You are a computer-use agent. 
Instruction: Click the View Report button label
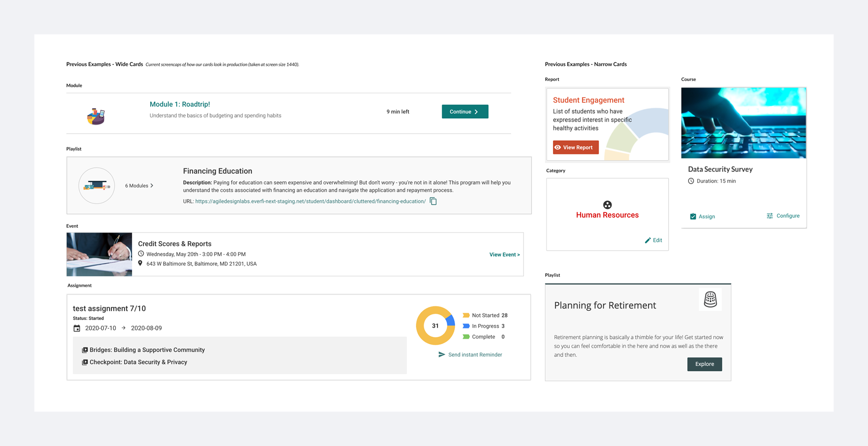pyautogui.click(x=578, y=147)
